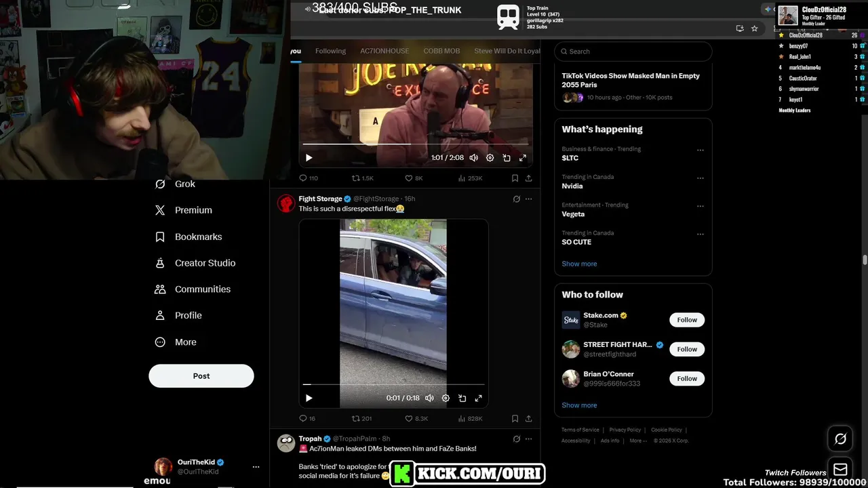Open the Fight Storage account name

tap(320, 199)
